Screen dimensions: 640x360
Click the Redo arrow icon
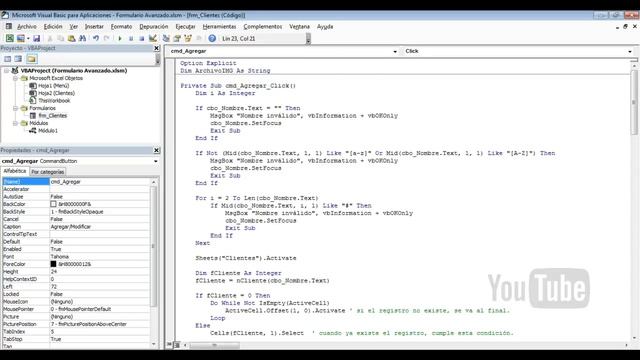(x=107, y=38)
